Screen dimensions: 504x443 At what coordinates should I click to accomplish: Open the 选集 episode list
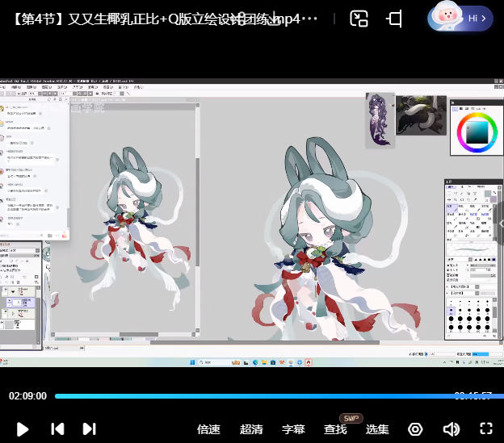pos(377,429)
